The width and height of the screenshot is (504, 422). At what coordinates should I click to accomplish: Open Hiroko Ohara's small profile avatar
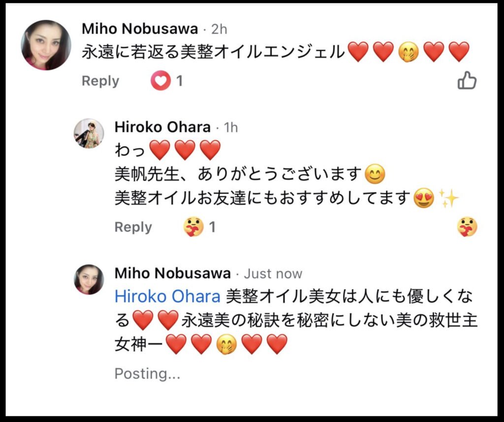pos(89,133)
